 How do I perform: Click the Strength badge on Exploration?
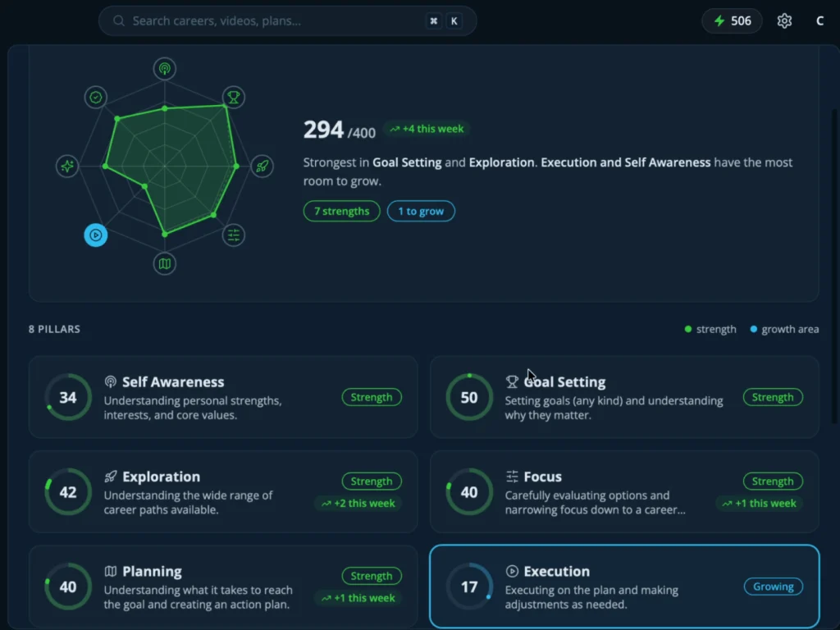(372, 481)
